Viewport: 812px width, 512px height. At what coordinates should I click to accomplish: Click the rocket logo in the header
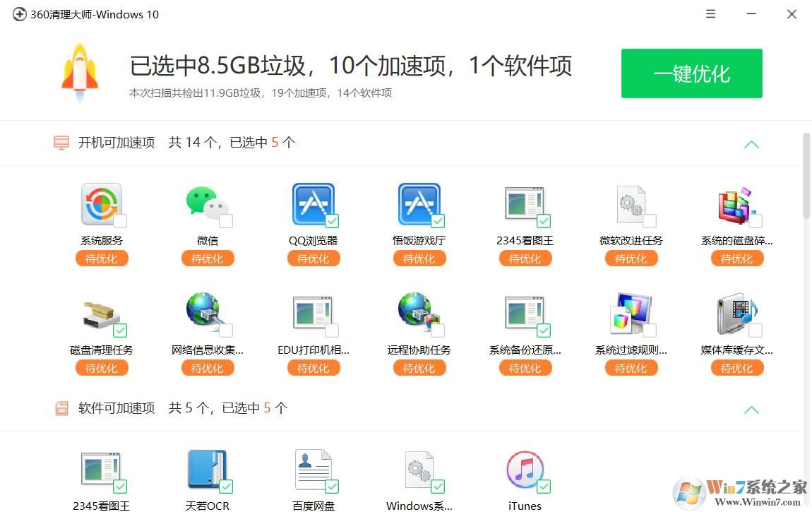80,71
